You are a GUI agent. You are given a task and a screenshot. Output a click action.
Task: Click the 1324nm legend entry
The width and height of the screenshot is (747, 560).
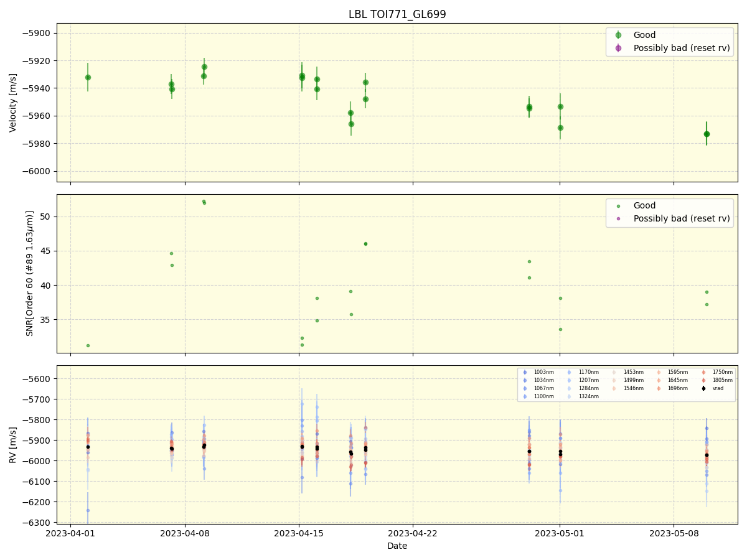click(588, 396)
